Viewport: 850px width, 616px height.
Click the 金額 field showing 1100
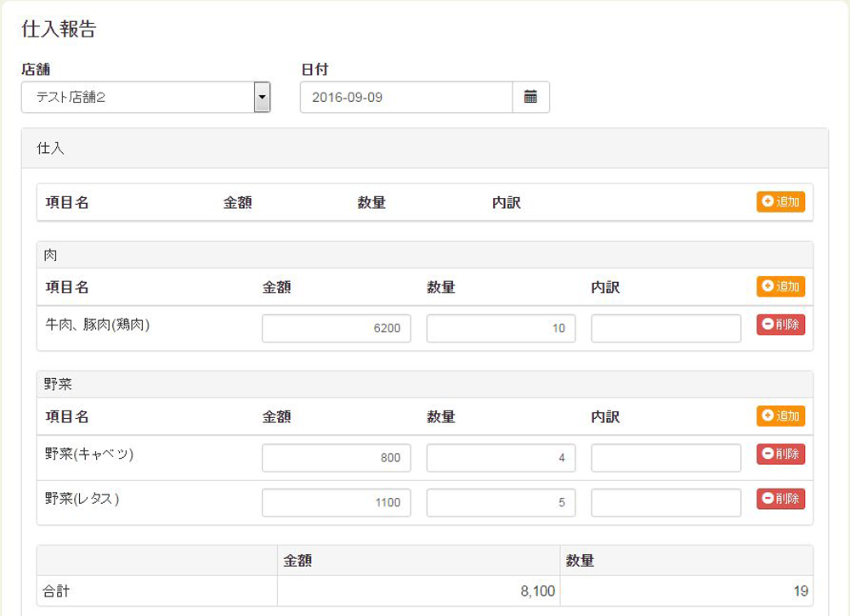(x=336, y=503)
